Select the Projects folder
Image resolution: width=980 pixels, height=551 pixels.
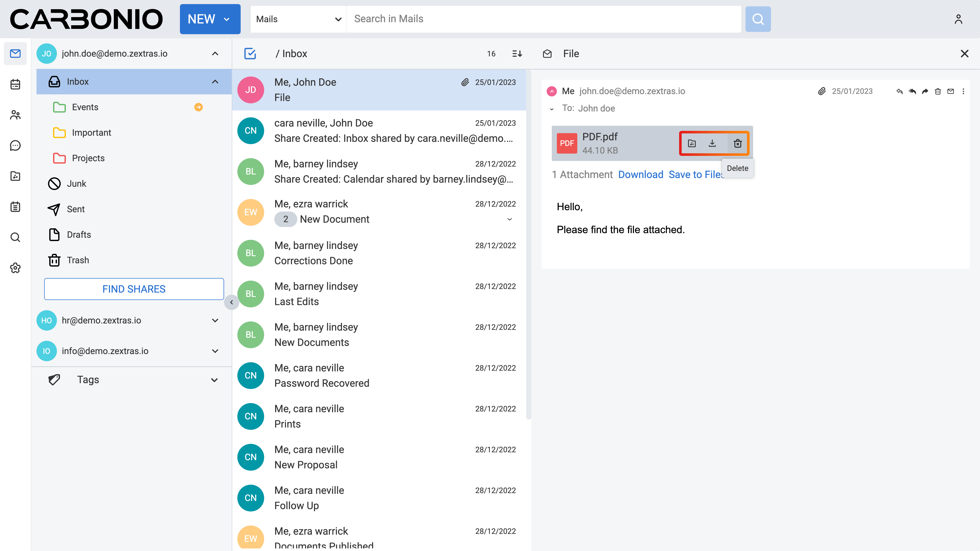(x=88, y=158)
